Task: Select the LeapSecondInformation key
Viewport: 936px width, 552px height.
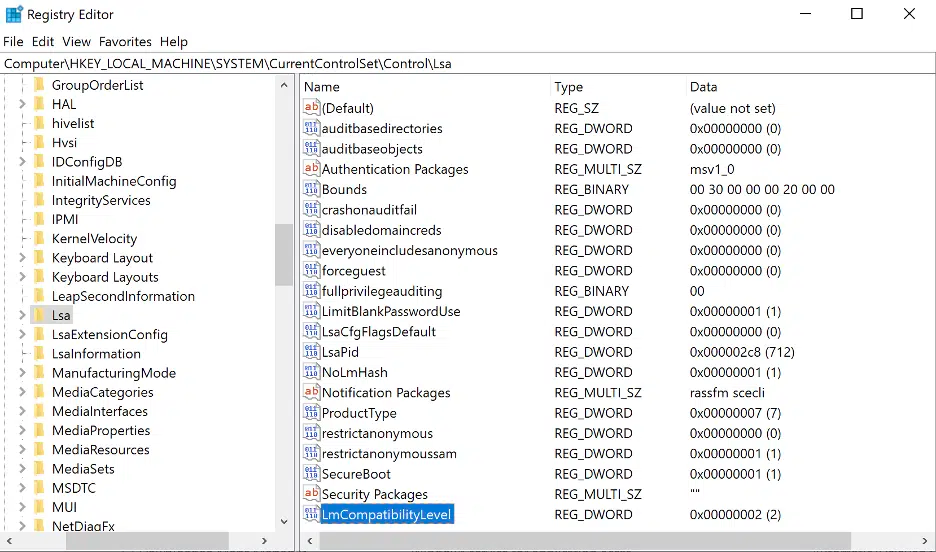Action: pyautogui.click(x=123, y=296)
